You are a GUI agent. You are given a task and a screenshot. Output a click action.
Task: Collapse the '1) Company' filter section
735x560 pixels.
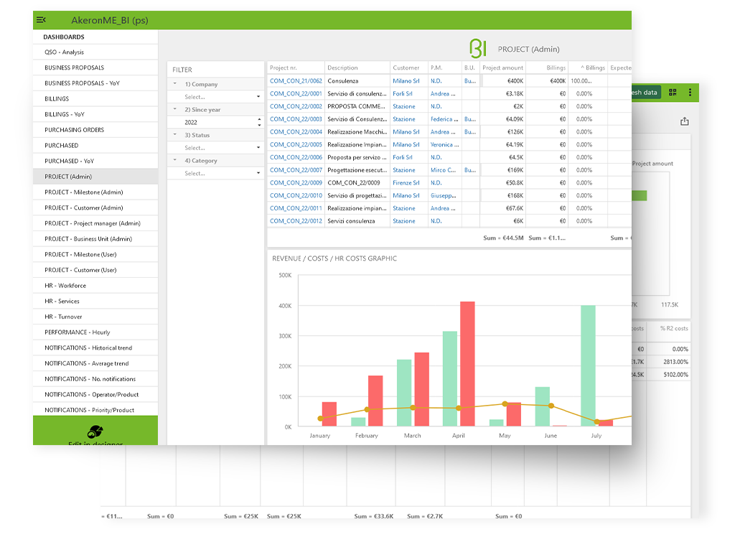[176, 84]
